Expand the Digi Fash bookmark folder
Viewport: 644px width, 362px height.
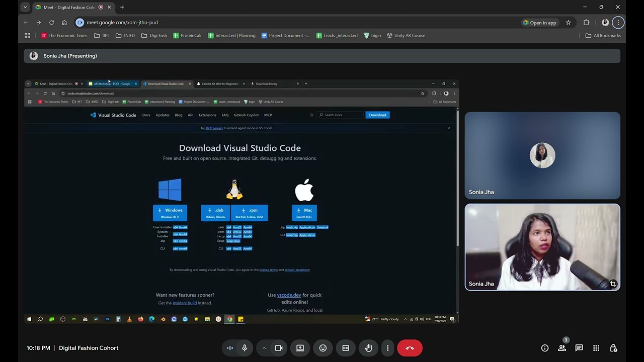coord(154,36)
